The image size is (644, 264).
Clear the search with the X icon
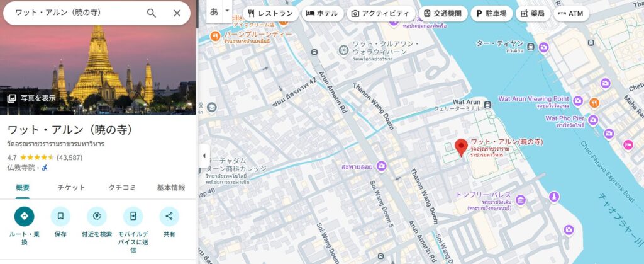click(x=177, y=13)
